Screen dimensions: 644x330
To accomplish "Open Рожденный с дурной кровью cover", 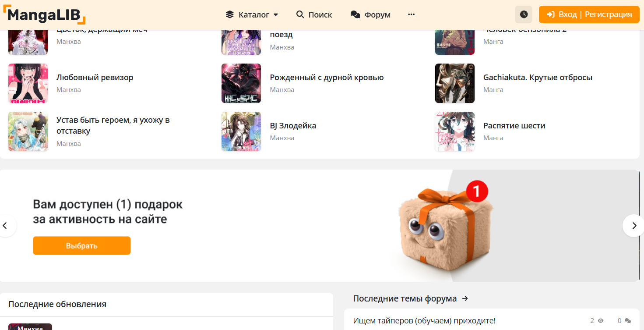I will pos(241,83).
